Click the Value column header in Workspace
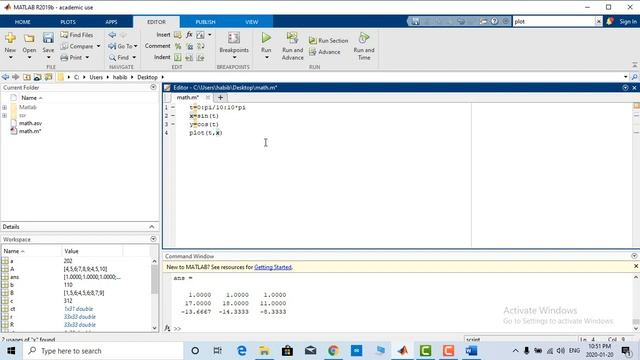The height and width of the screenshot is (360, 640). point(71,251)
